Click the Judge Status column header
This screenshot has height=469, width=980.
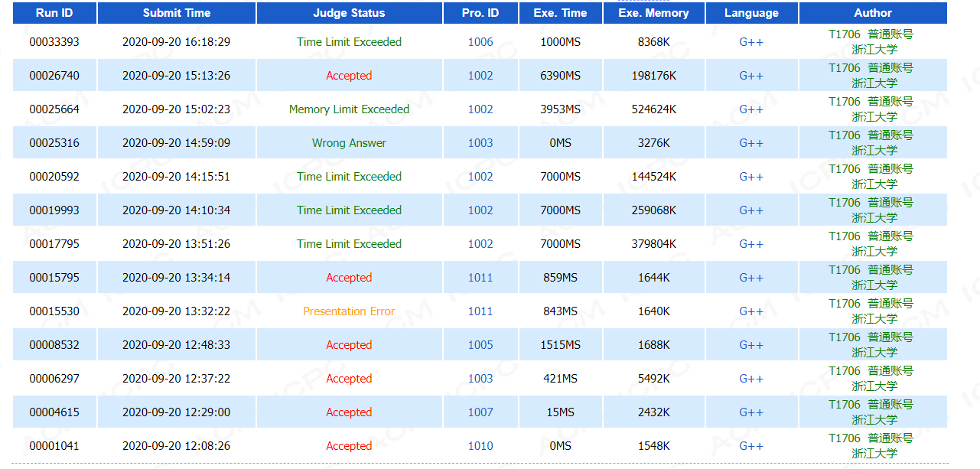pos(349,13)
